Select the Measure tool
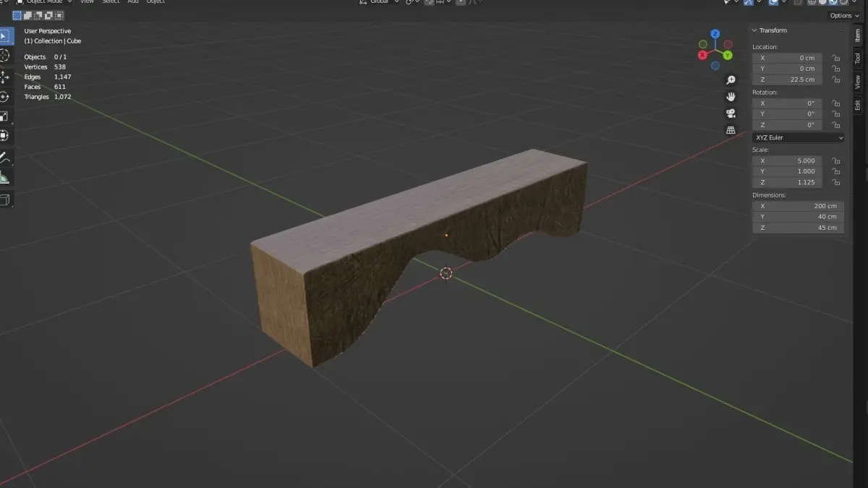868x488 pixels. (6, 177)
